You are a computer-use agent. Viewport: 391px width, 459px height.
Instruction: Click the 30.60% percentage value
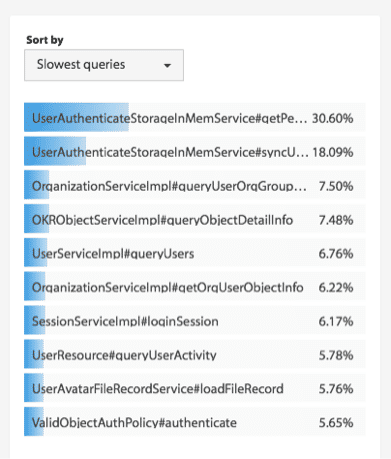[x=332, y=118]
